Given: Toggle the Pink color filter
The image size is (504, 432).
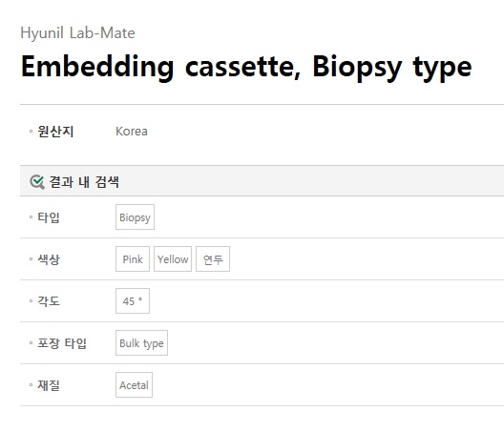Looking at the screenshot, I should coord(133,259).
